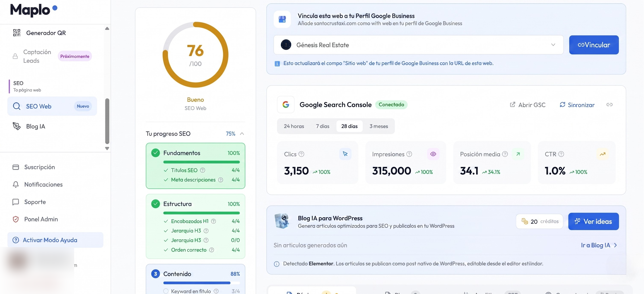Click help icon next to Encabozodos H1

[213, 221]
